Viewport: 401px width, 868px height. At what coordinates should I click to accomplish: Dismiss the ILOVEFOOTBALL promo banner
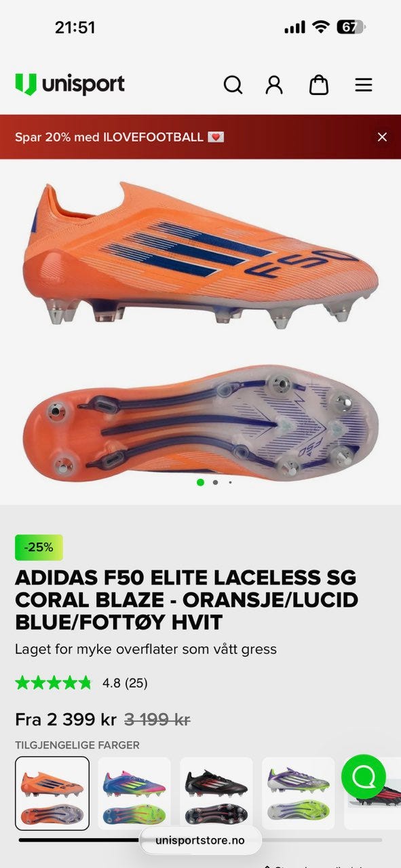pyautogui.click(x=382, y=137)
